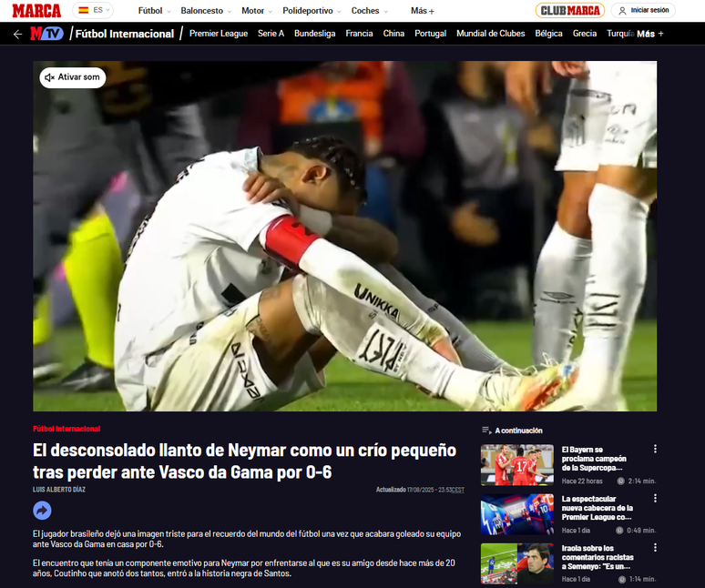Click the Neymar article headline
This screenshot has height=588, width=705.
(x=245, y=461)
